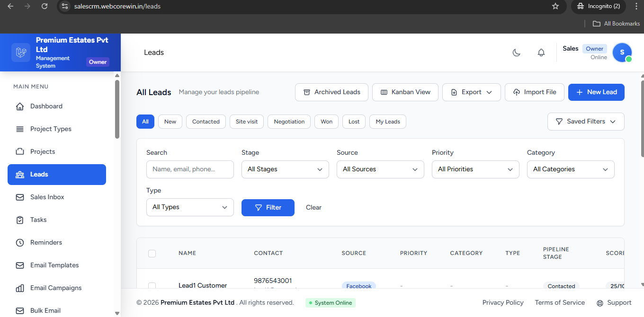
Task: Select the My Leads tab
Action: pyautogui.click(x=388, y=122)
